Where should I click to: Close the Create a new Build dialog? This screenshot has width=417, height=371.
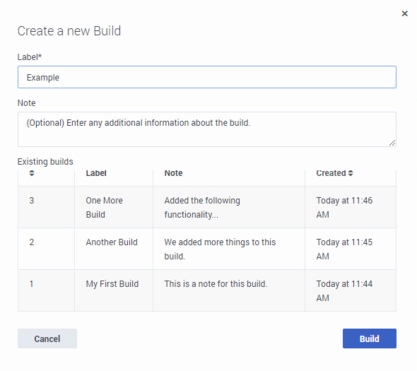(405, 13)
